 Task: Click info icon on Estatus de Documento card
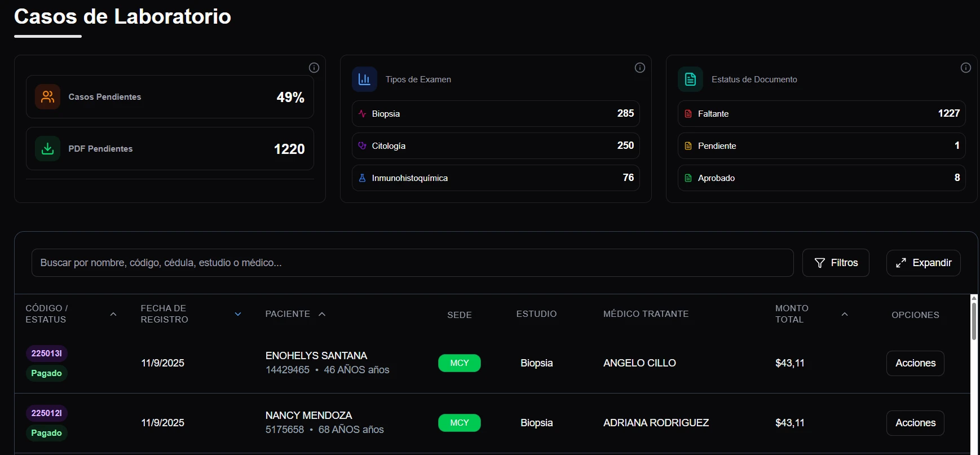966,68
